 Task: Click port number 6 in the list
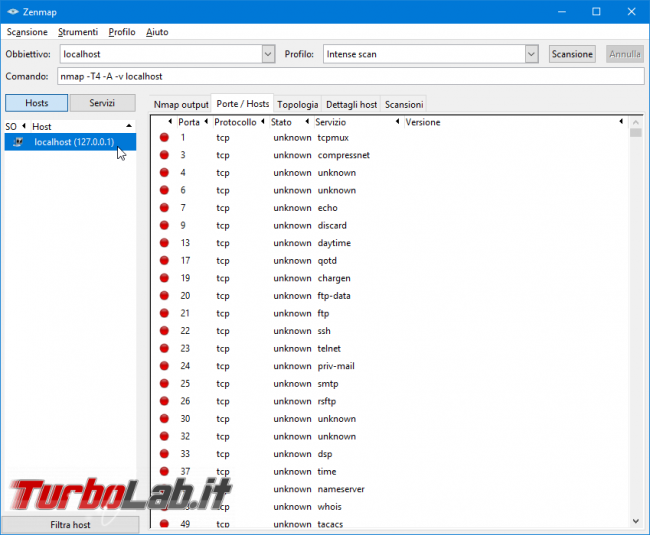pyautogui.click(x=183, y=190)
